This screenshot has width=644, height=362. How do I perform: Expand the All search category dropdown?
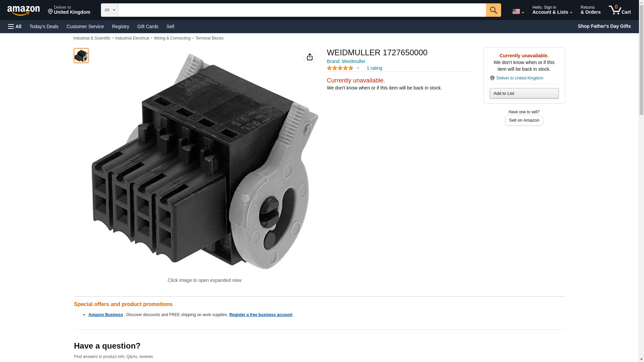pos(109,10)
